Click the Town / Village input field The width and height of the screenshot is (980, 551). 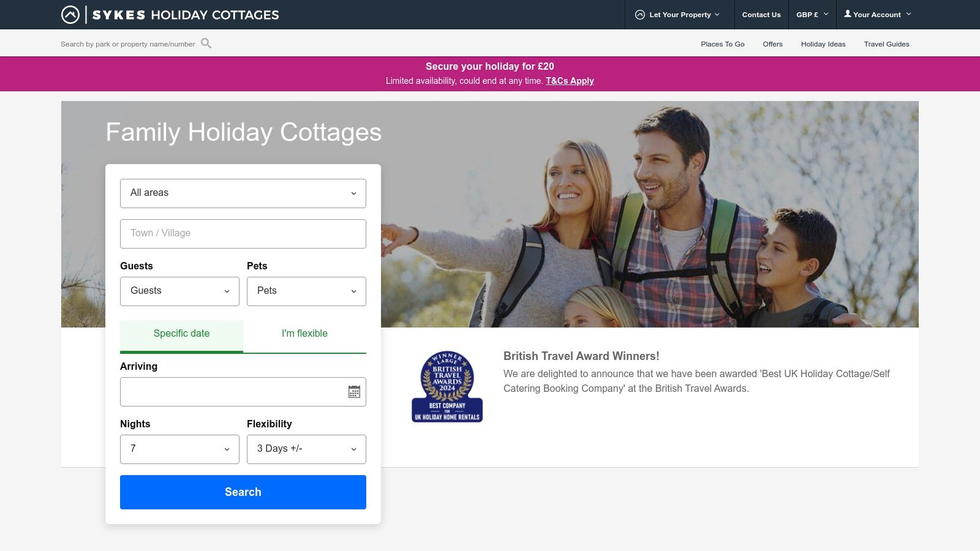[x=243, y=233]
